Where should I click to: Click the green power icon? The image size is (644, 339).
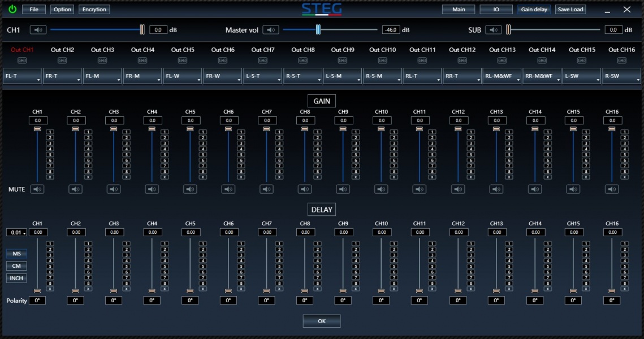[12, 9]
